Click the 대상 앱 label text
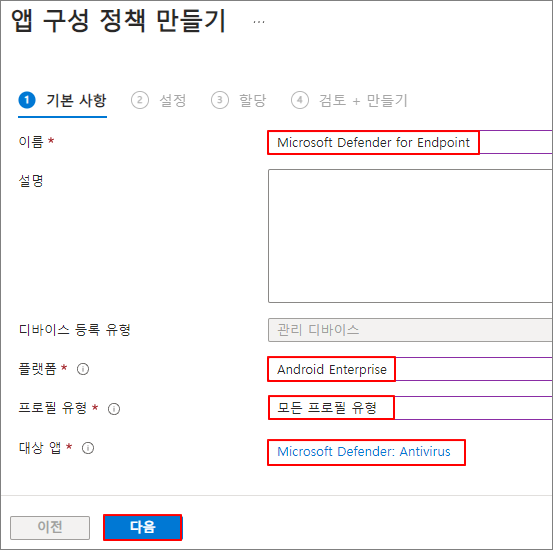 click(x=40, y=448)
